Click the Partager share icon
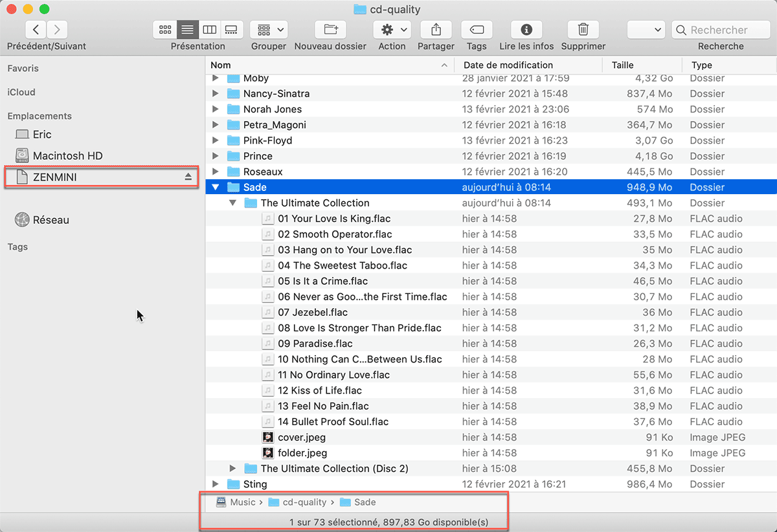The width and height of the screenshot is (777, 532). [x=436, y=29]
